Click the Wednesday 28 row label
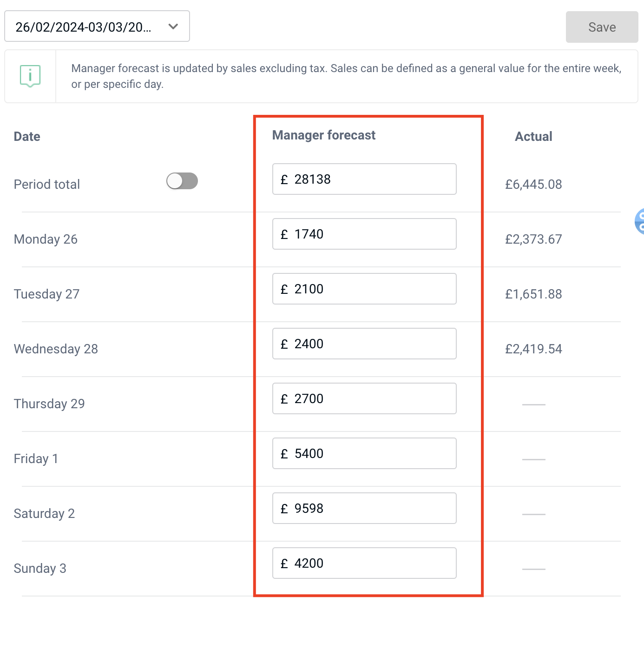 click(56, 349)
